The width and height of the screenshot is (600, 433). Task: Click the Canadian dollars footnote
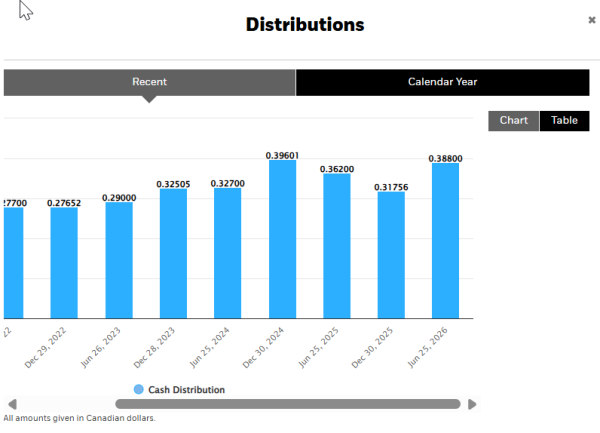pyautogui.click(x=80, y=418)
